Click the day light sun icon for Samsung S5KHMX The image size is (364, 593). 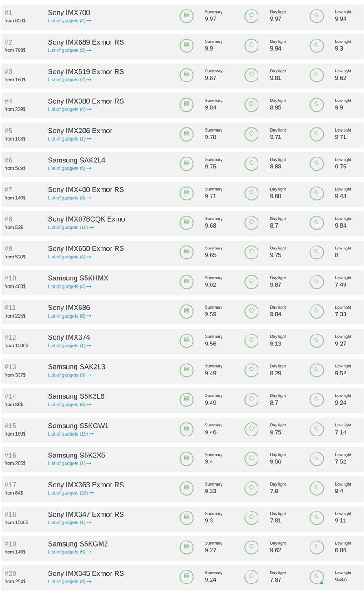pyautogui.click(x=251, y=281)
